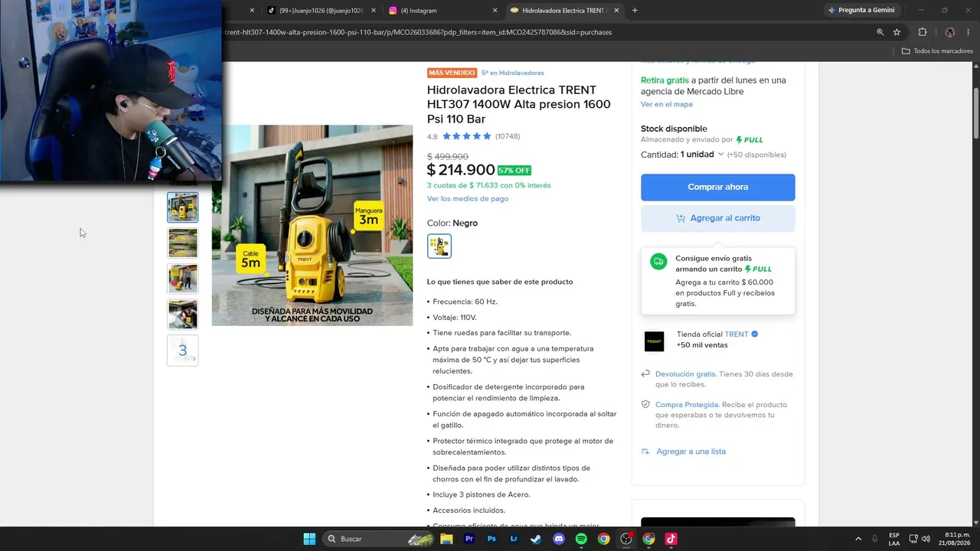The image size is (980, 551).
Task: Open Spotify from the taskbar
Action: 581,539
